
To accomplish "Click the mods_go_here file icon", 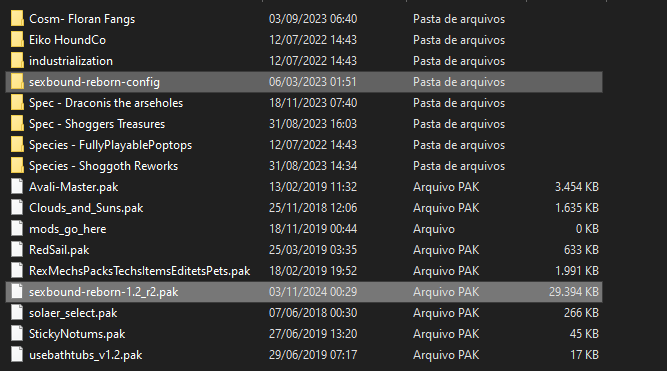I will pos(17,229).
